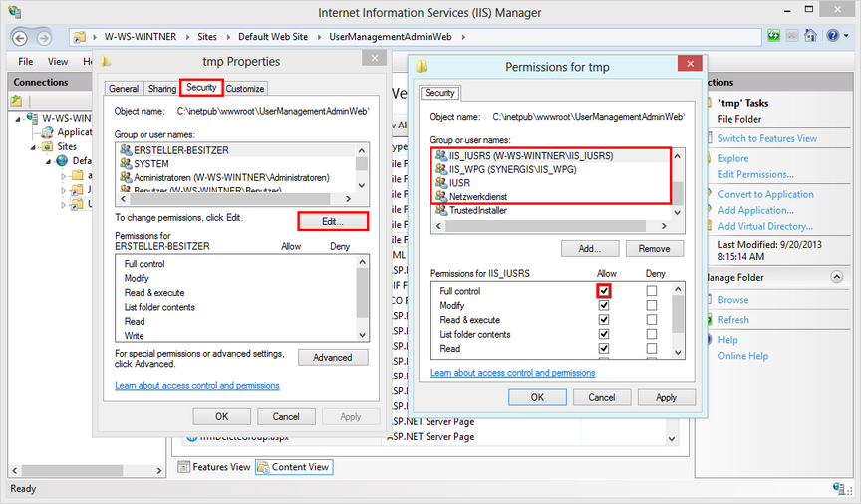Image resolution: width=861 pixels, height=504 pixels.
Task: Click the IIS Manager app icon in title bar
Action: pyautogui.click(x=14, y=12)
